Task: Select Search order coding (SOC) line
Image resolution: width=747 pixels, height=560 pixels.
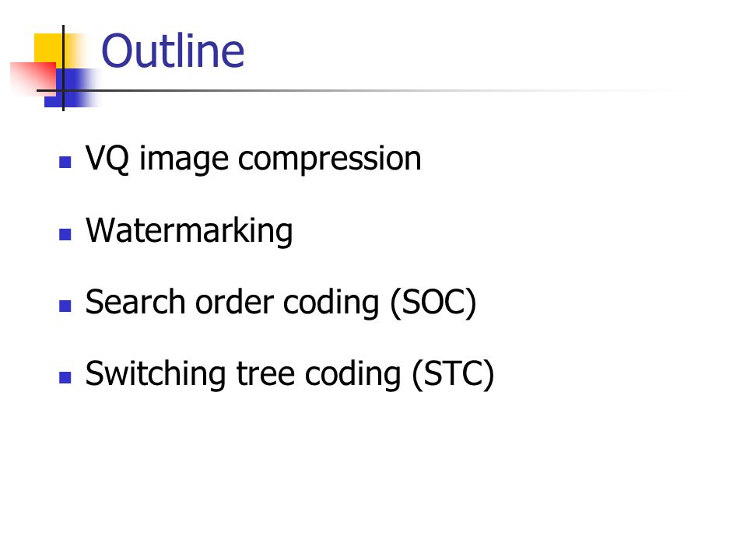Action: [281, 303]
